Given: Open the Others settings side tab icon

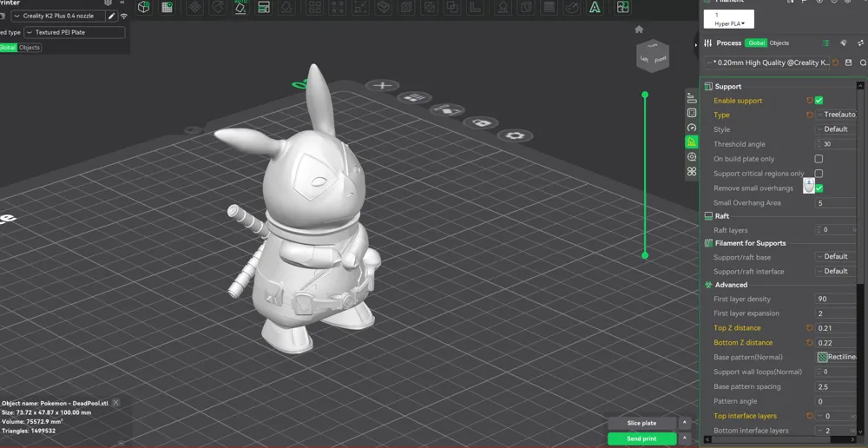Looking at the screenshot, I should (x=692, y=172).
